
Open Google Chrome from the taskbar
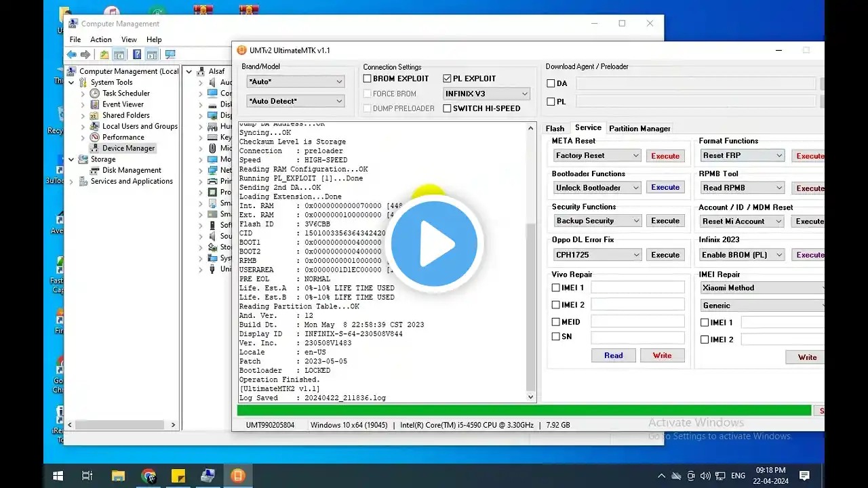point(148,476)
